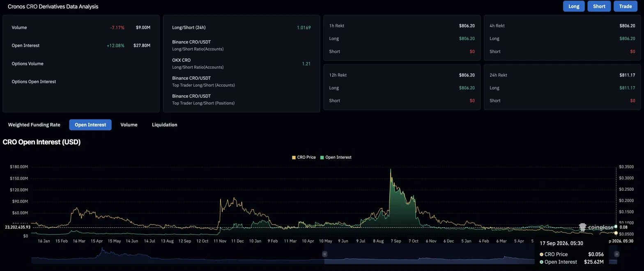Click the CRO Open Interest (USD) chart title
Screen dimensions: 644x271
pos(41,142)
